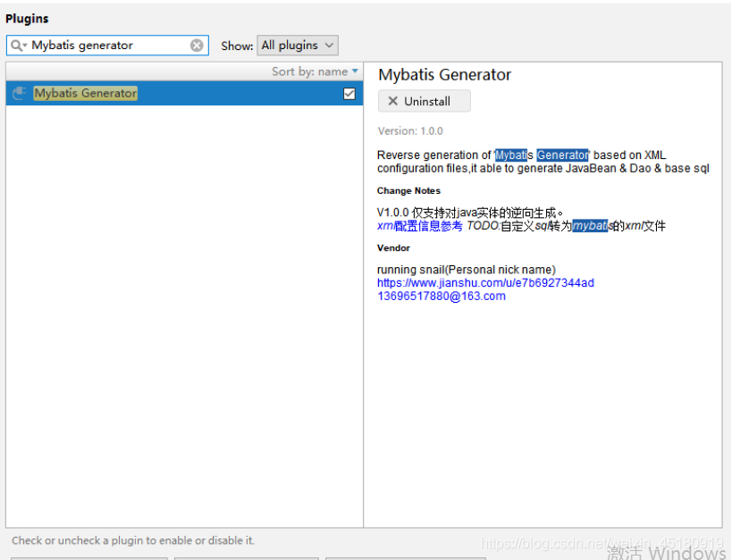Select the Mybatis Generator plugin row
732x560 pixels.
(184, 93)
